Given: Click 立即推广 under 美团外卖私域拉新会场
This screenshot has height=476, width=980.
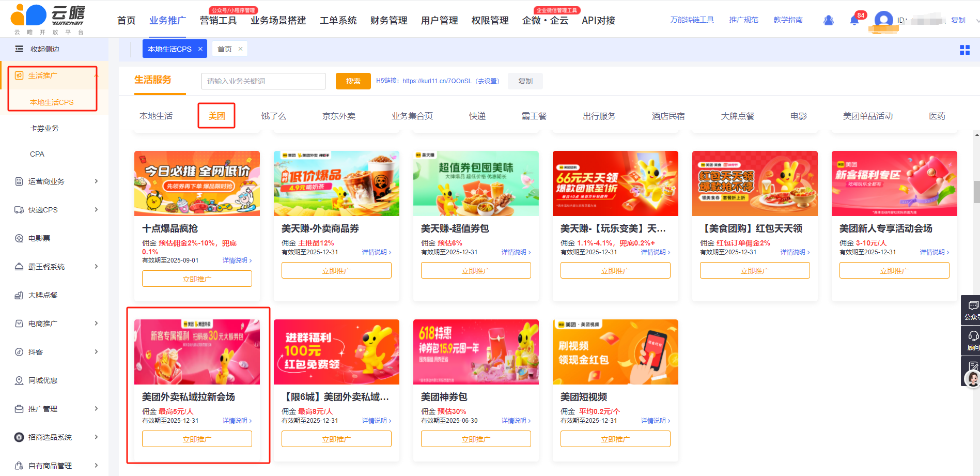Looking at the screenshot, I should [197, 439].
